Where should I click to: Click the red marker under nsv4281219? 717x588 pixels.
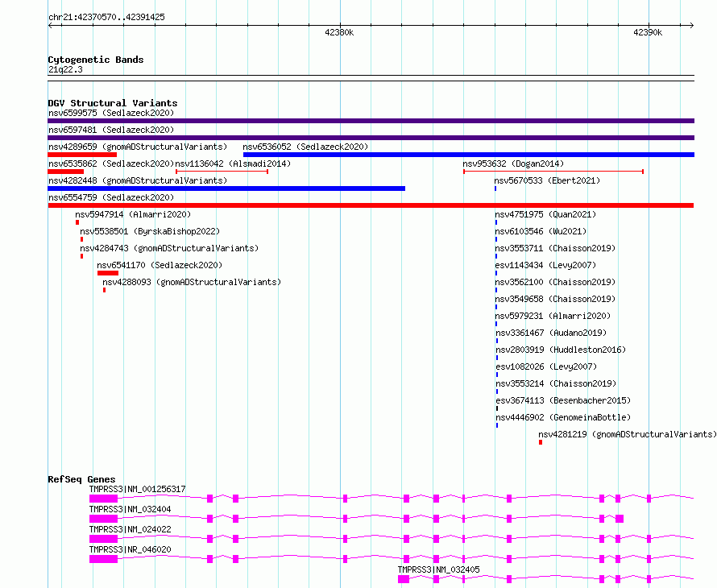pyautogui.click(x=541, y=442)
